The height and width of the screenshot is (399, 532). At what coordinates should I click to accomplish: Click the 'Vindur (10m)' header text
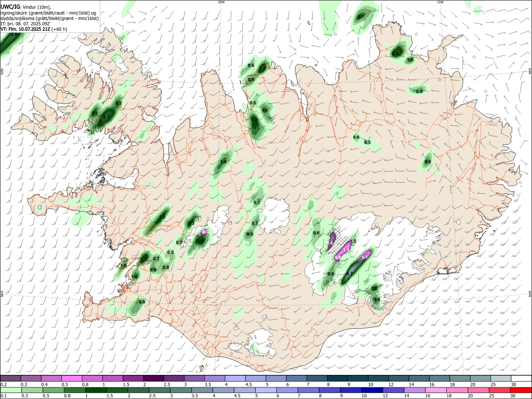tap(37, 6)
